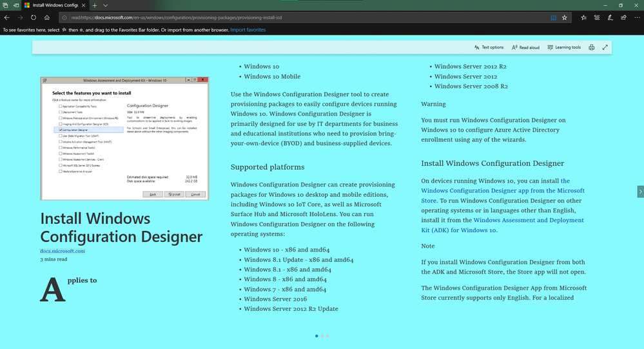Jump to third page indicator dot
Image resolution: width=644 pixels, height=349 pixels.
click(327, 336)
